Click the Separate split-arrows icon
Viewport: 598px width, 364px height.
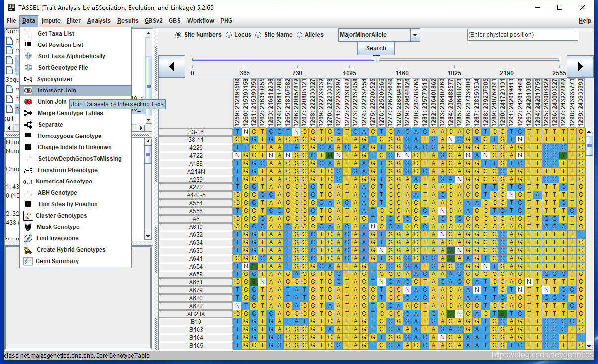tap(28, 125)
